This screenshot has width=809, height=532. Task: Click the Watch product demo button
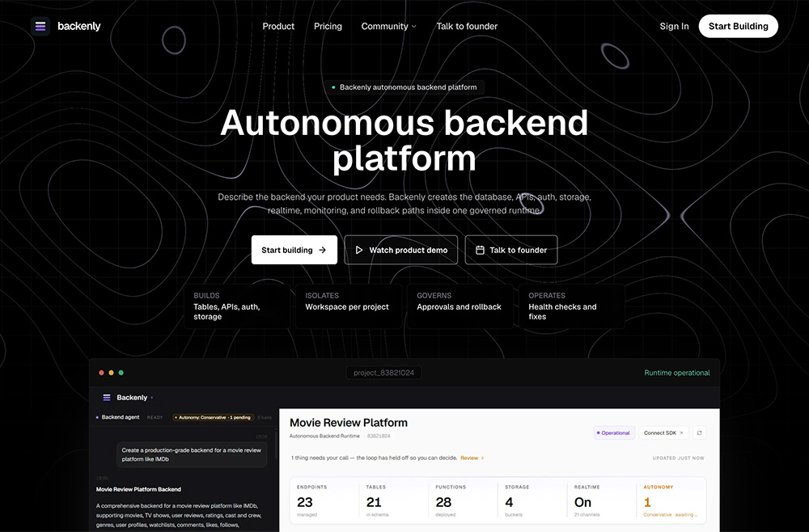(x=401, y=250)
